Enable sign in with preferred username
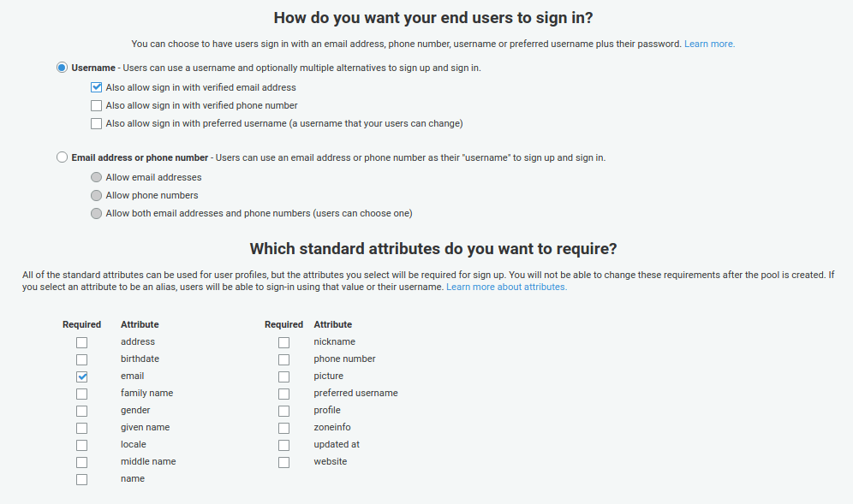The width and height of the screenshot is (853, 504). pos(96,124)
